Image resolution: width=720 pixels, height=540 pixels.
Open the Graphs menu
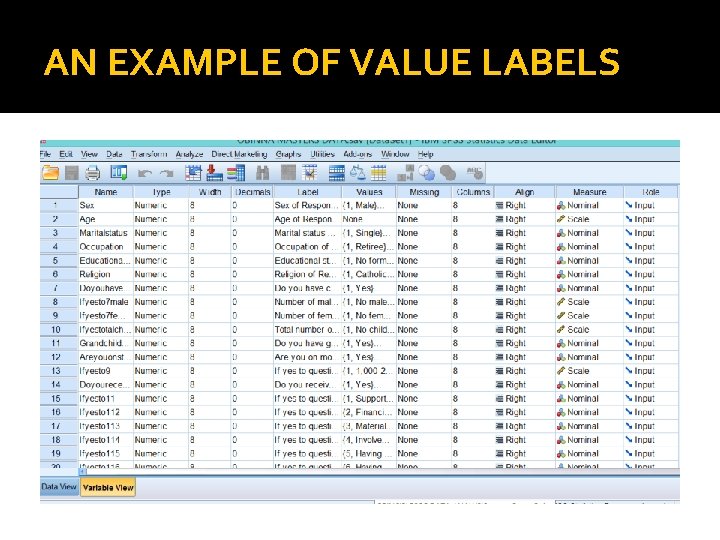(288, 154)
